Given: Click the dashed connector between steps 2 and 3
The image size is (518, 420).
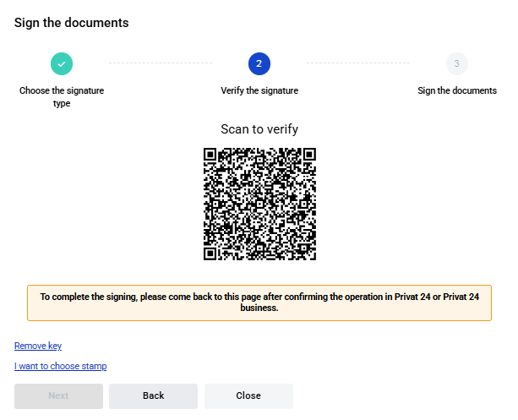Looking at the screenshot, I should 358,63.
